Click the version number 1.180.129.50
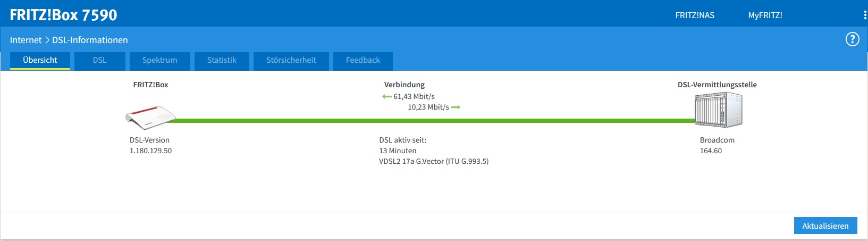 point(150,151)
